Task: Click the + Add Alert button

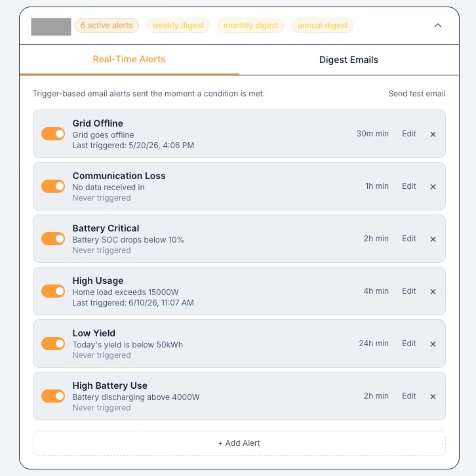Action: (x=239, y=443)
